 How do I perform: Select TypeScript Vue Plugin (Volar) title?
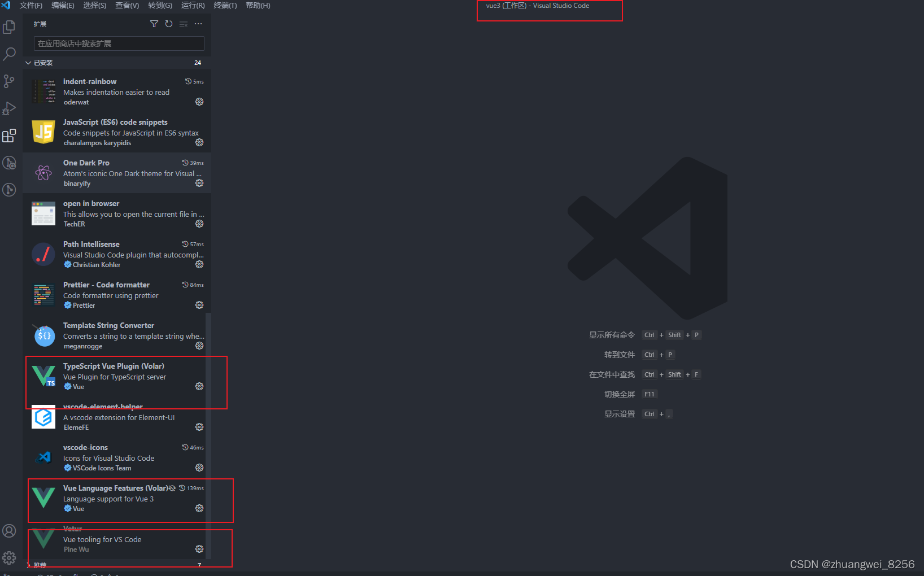pos(114,366)
